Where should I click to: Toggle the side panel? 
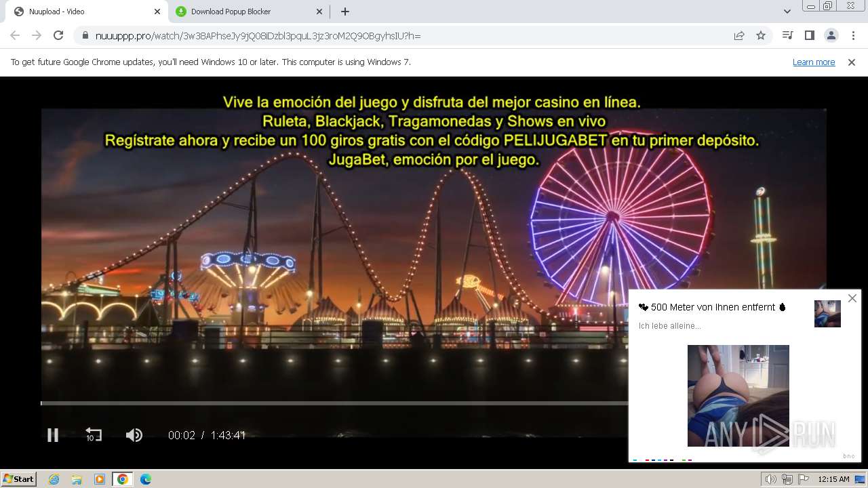[x=809, y=35]
